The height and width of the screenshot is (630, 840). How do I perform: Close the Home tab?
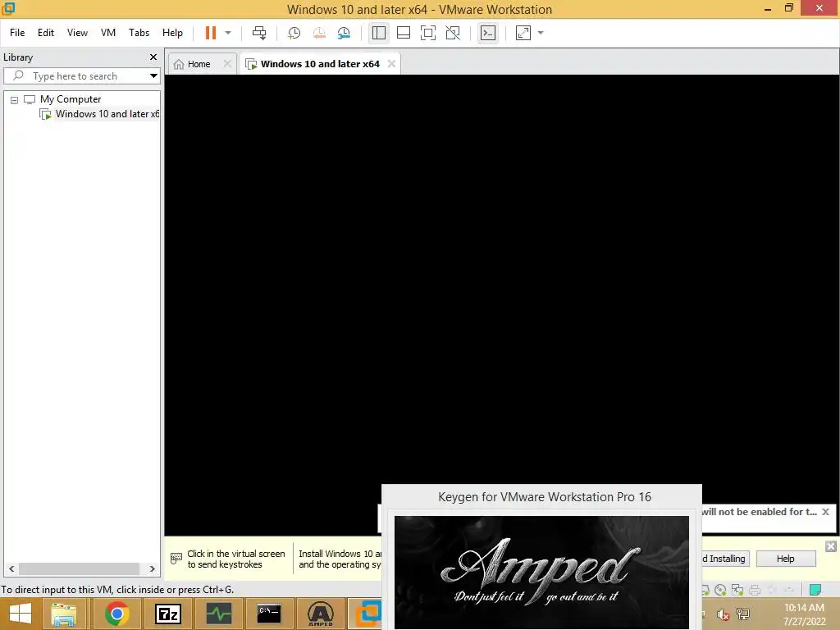(x=228, y=64)
